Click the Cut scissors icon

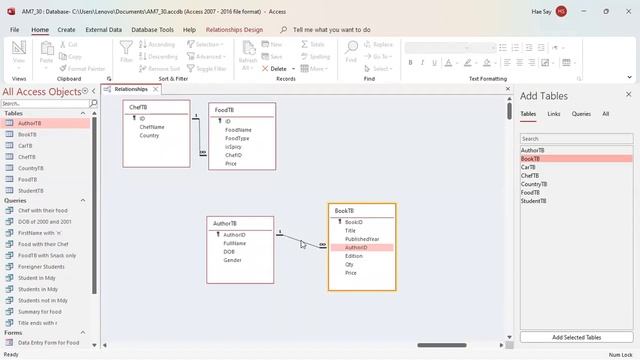63,44
